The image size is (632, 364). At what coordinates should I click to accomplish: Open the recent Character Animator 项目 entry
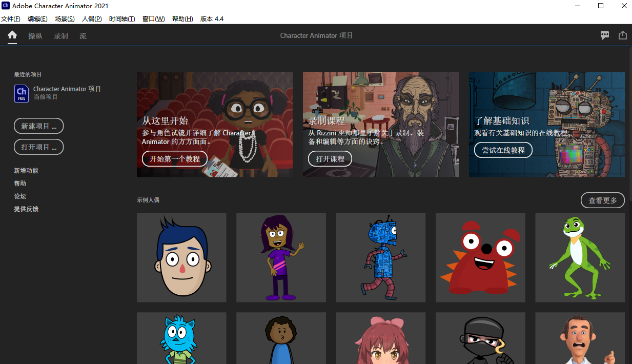point(58,93)
